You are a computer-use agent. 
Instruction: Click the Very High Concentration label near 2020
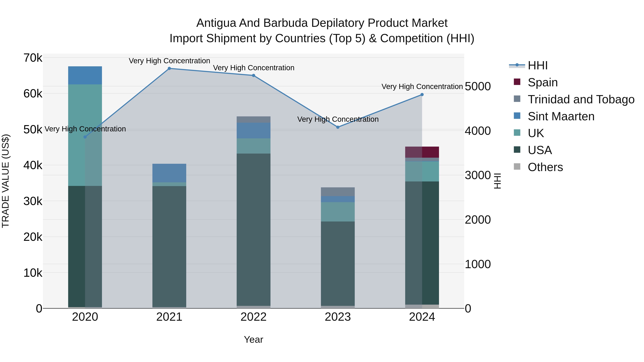point(85,129)
